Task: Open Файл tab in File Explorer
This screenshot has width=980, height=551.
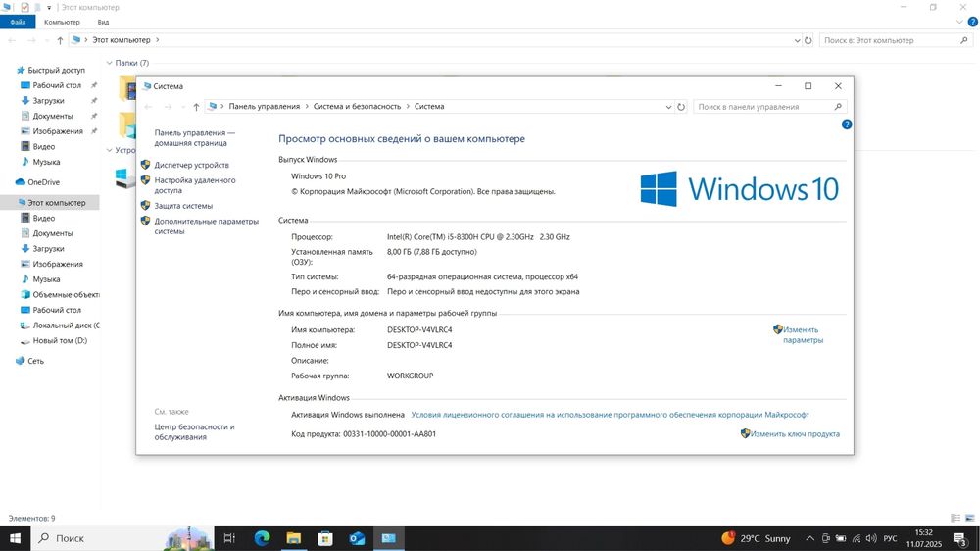Action: pyautogui.click(x=18, y=22)
